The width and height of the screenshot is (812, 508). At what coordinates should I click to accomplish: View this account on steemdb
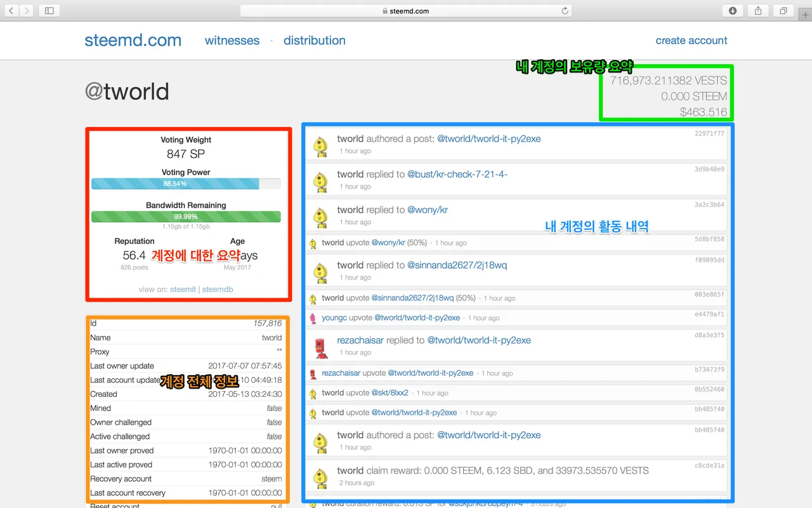click(218, 290)
